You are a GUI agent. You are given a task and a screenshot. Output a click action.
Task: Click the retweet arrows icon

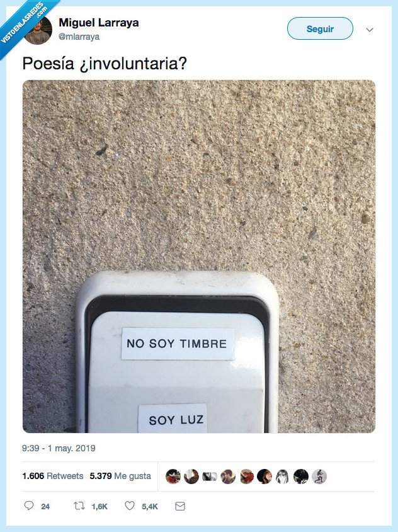coord(79,506)
